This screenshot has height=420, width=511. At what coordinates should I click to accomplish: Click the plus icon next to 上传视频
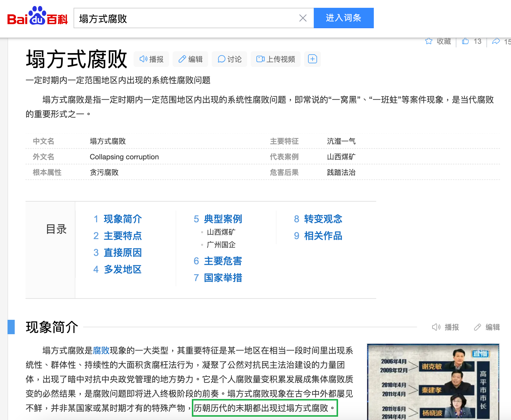point(312,59)
